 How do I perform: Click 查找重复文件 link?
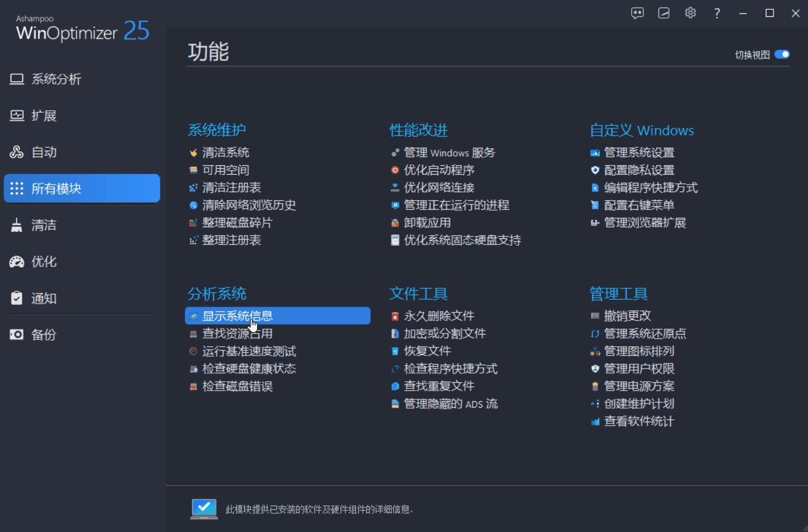click(439, 387)
